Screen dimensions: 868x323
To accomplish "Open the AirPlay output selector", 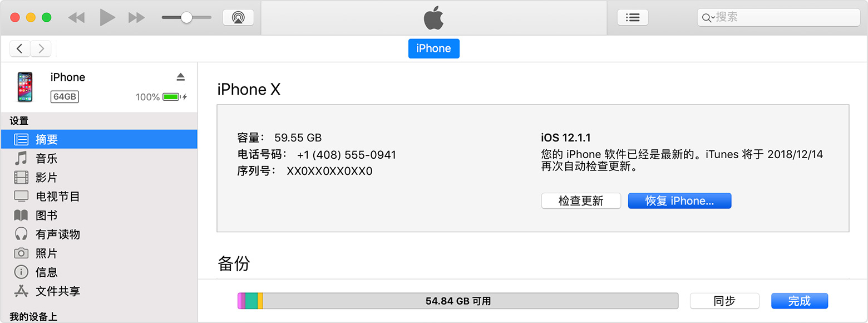I will [x=238, y=17].
